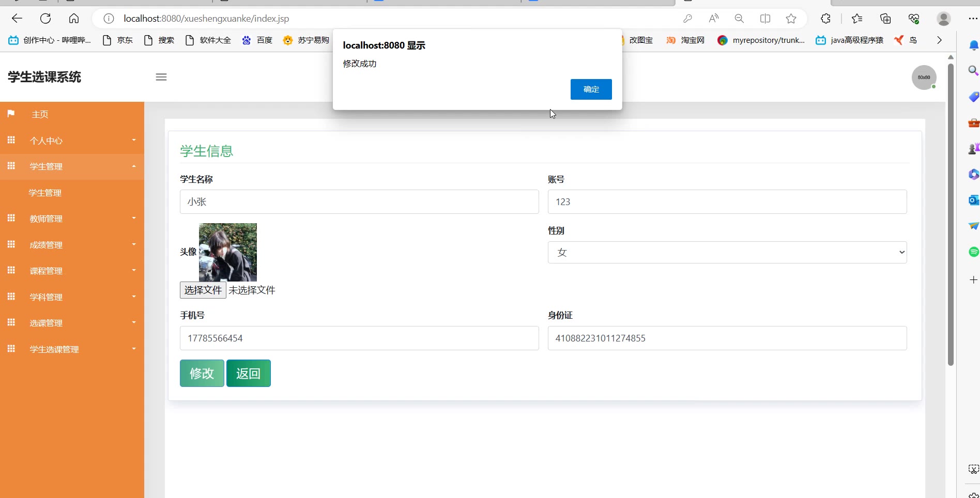This screenshot has height=498, width=980.
Task: Activate the read aloud icon
Action: click(x=714, y=19)
